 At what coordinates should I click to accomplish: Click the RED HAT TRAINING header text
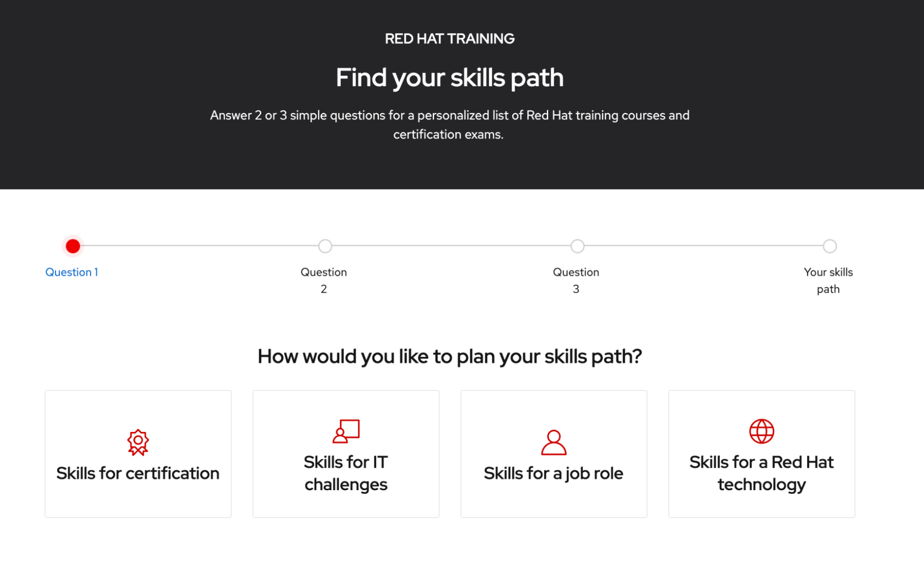[449, 39]
